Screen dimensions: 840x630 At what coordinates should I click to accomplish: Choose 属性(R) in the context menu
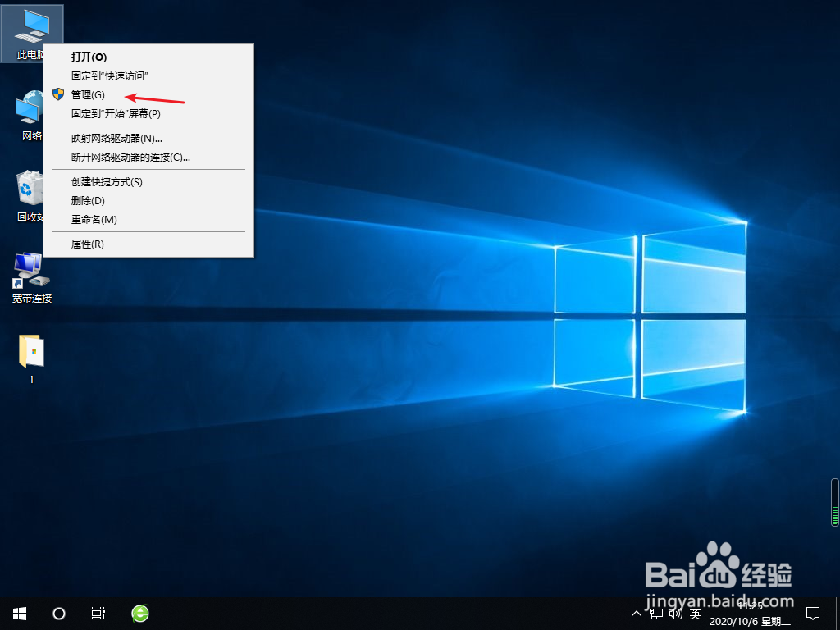click(x=148, y=244)
